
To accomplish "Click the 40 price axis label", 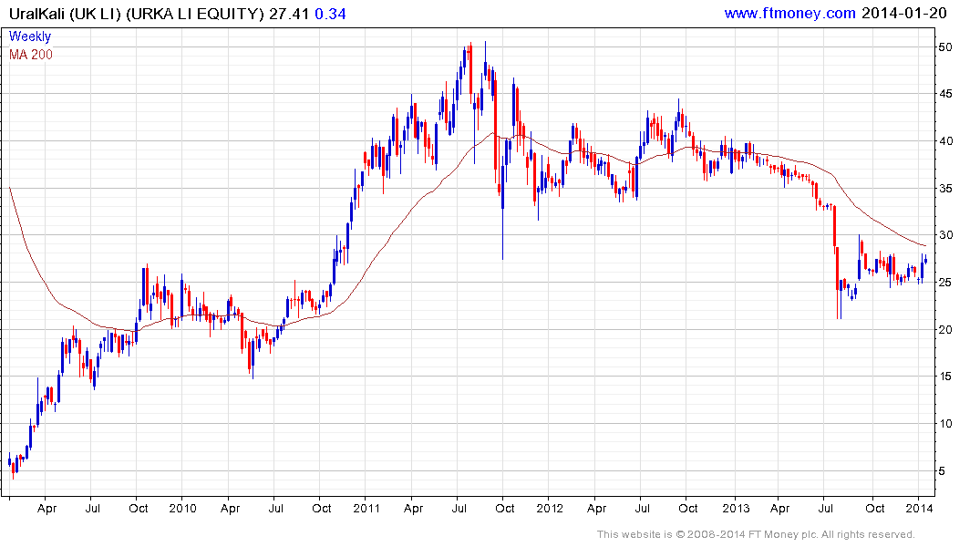I will tap(945, 141).
